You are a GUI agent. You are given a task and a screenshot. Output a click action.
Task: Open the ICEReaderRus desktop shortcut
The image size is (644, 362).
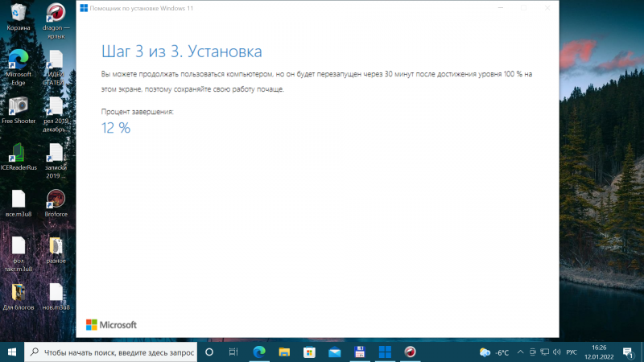pos(18,153)
